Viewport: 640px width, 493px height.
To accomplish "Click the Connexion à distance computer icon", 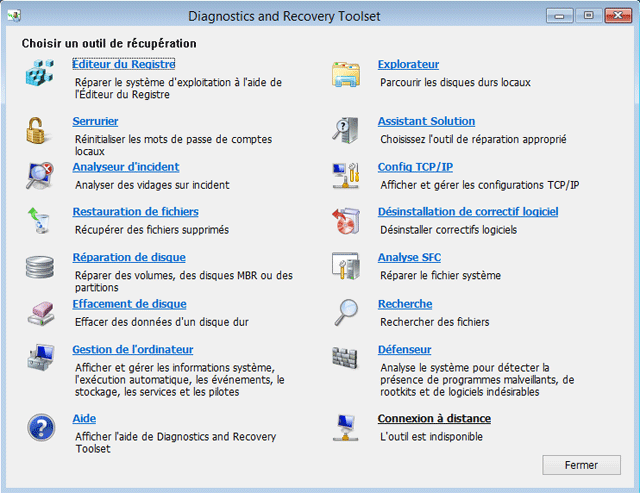I will [x=345, y=427].
